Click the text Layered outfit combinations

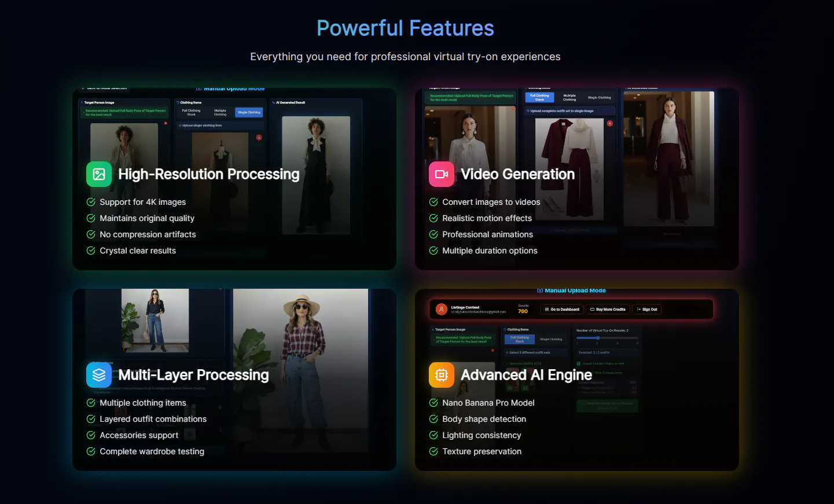pos(153,419)
